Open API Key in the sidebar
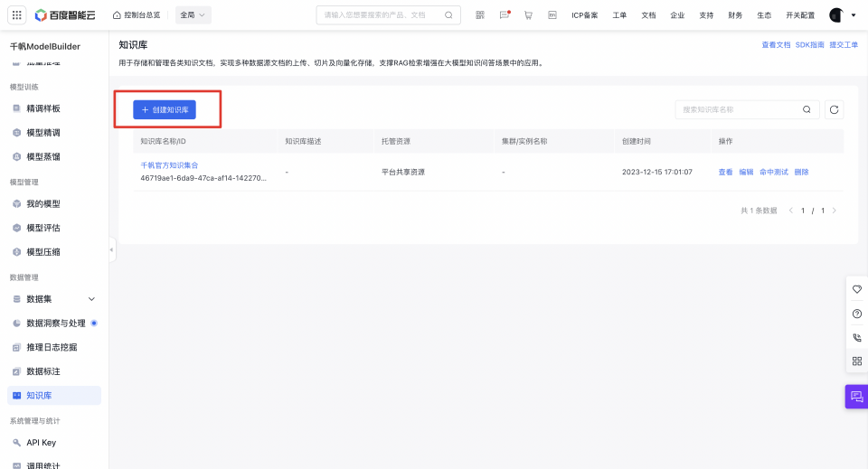Viewport: 868px width, 469px height. click(41, 443)
